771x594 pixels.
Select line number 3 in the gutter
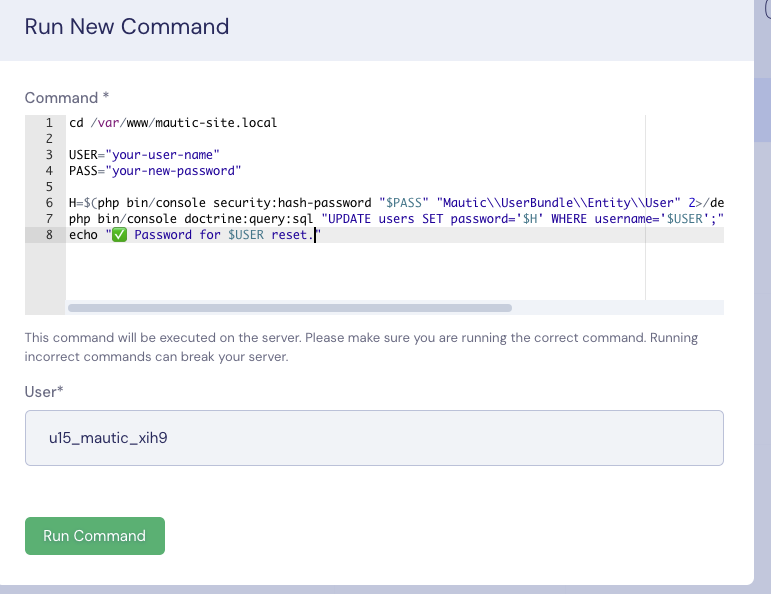click(x=49, y=154)
